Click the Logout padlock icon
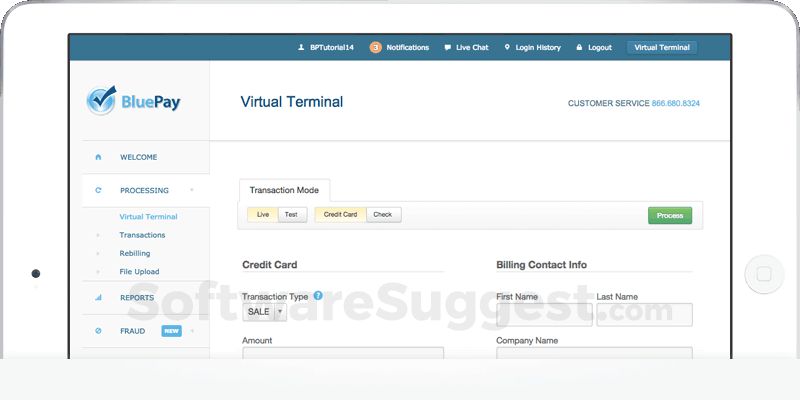800x400 pixels. pos(579,47)
